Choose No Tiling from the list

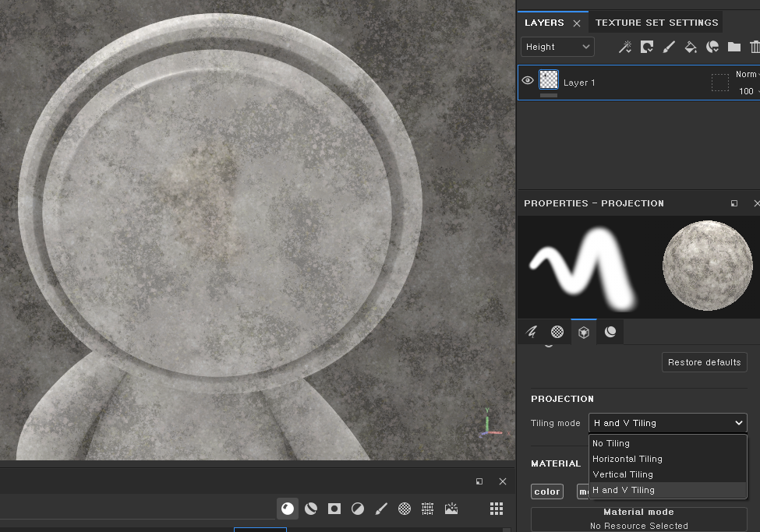coord(667,443)
